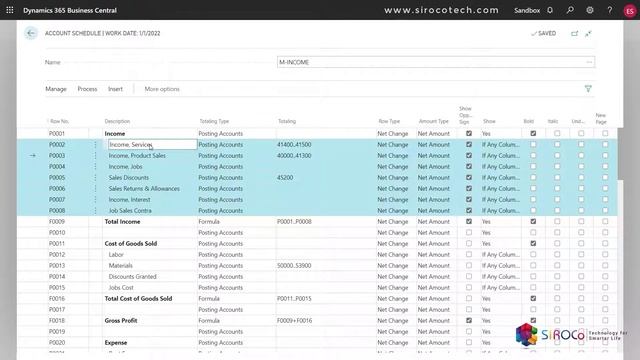This screenshot has width=640, height=360.
Task: Open Amount Type dropdown for Income row P0001
Action: click(x=436, y=133)
